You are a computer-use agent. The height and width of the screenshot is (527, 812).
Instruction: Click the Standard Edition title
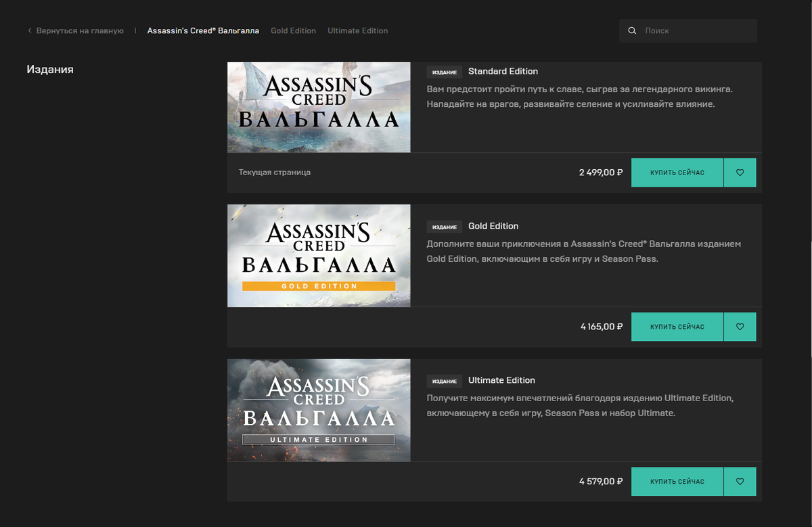click(x=503, y=71)
